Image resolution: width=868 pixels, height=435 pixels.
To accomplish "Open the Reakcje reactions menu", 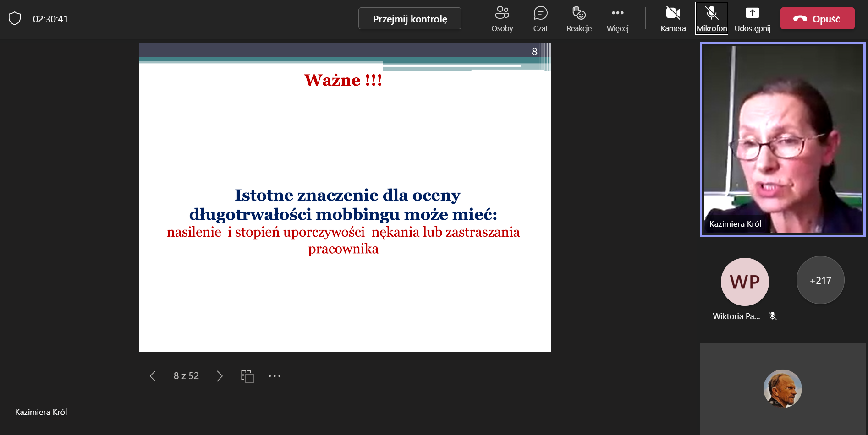I will point(578,18).
